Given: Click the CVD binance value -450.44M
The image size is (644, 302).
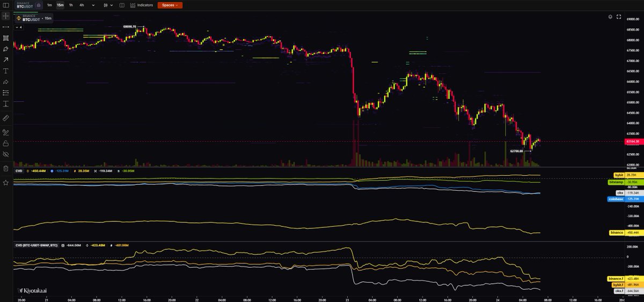Looking at the screenshot, I should [x=38, y=171].
